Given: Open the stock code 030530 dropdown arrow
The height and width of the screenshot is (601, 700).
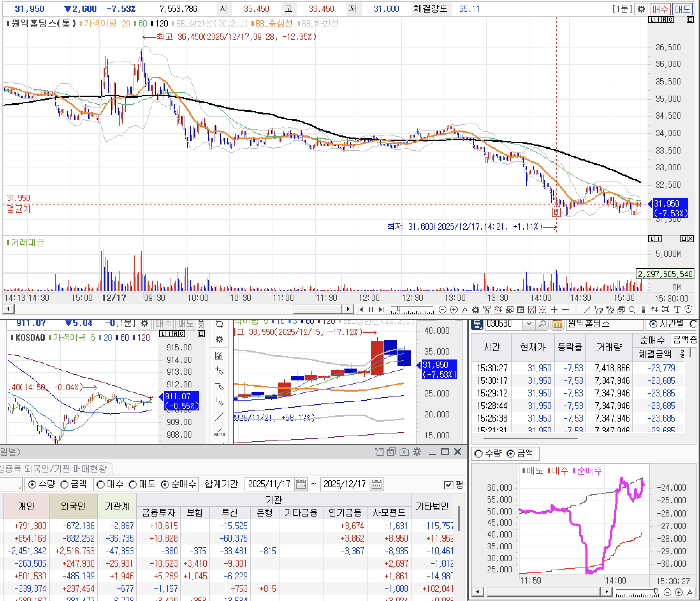Looking at the screenshot, I should [529, 324].
